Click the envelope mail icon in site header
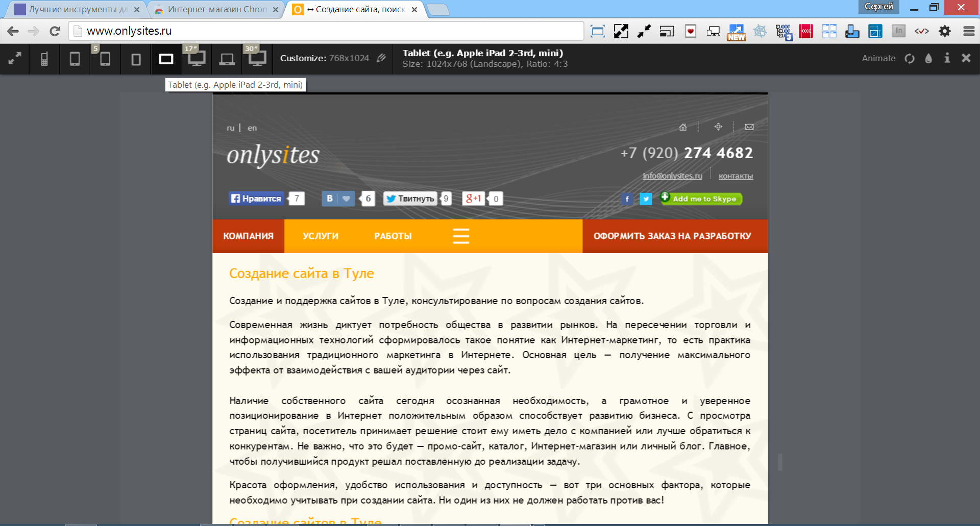The height and width of the screenshot is (526, 980). 749,127
